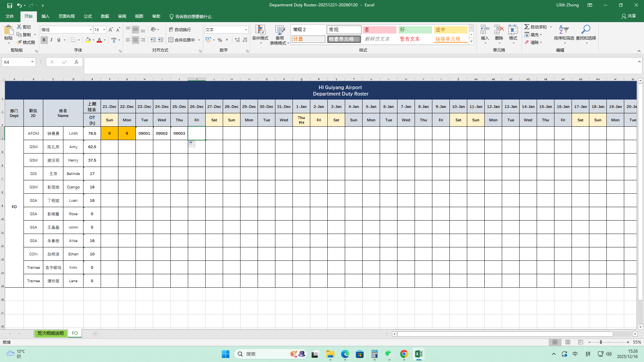Open the 公式 (Formulas) ribbon tab
This screenshot has width=644, height=362.
pos(88,16)
